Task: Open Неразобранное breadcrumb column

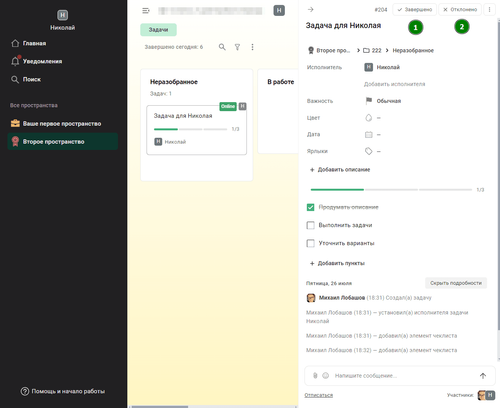Action: (x=413, y=50)
